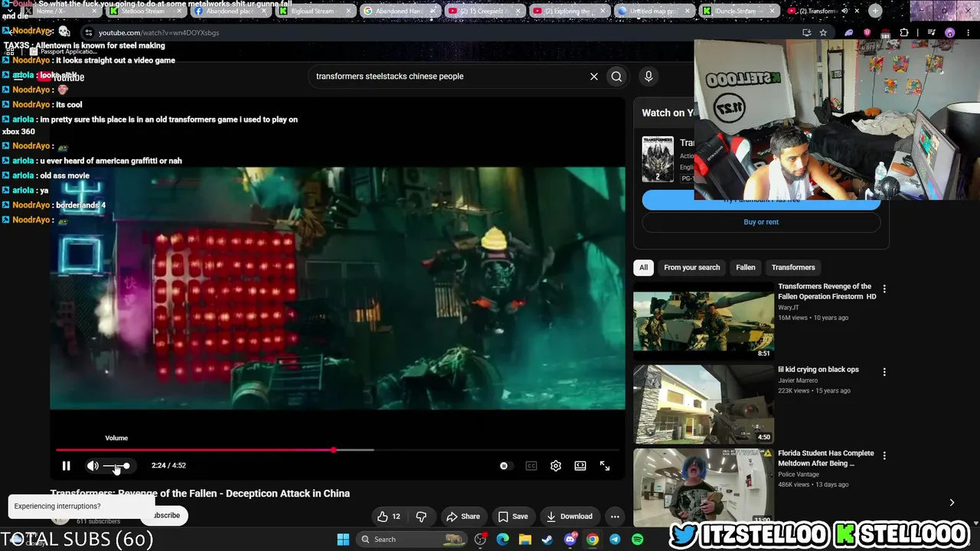Click the browser address bar URL

[158, 33]
